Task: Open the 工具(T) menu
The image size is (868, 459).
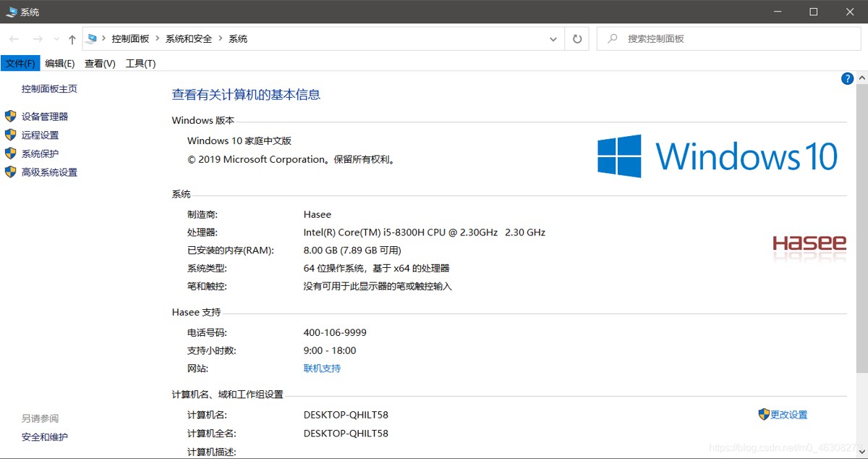Action: point(140,64)
